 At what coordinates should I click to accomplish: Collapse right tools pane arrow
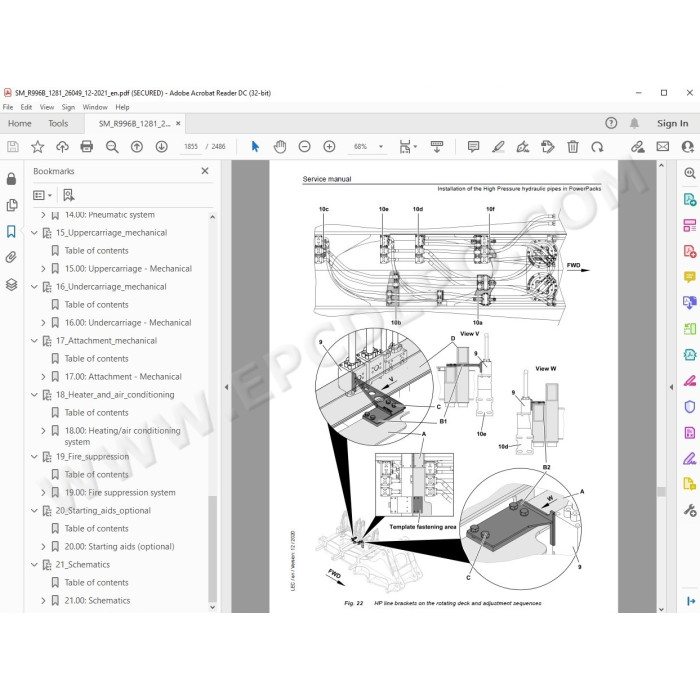tap(671, 387)
